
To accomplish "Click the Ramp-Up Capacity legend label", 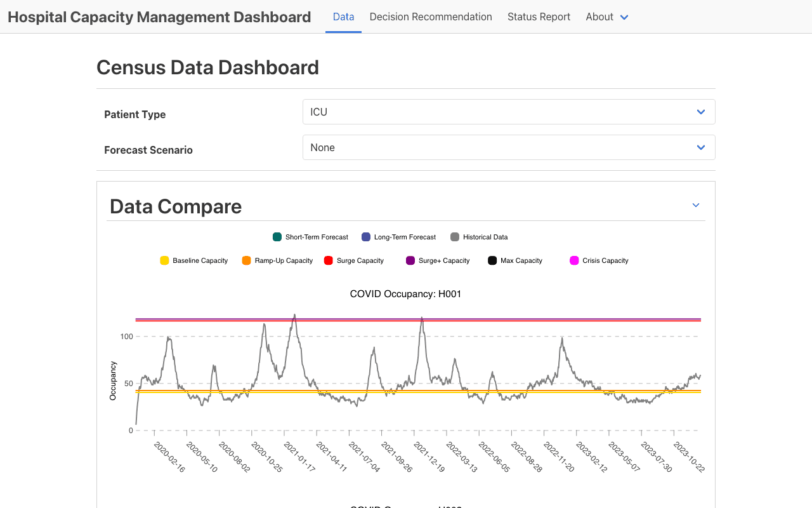I will click(284, 260).
